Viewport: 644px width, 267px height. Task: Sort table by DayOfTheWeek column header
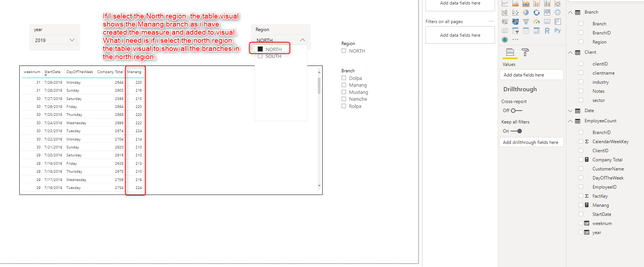tap(80, 72)
